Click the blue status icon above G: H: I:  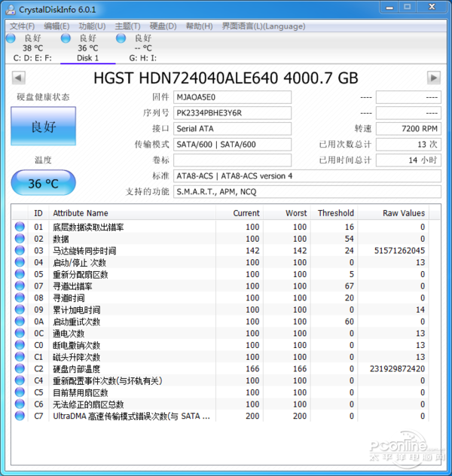coord(121,38)
